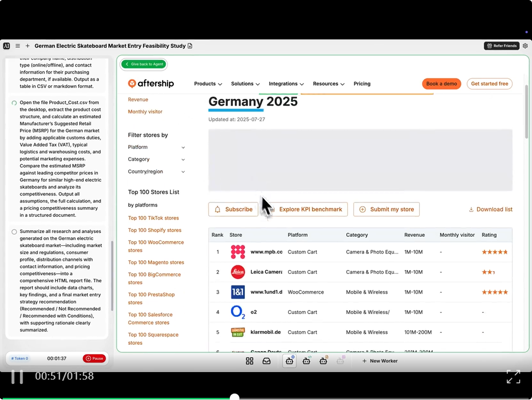This screenshot has height=400, width=532.
Task: Click the www.mpb.co store name
Action: [266, 252]
